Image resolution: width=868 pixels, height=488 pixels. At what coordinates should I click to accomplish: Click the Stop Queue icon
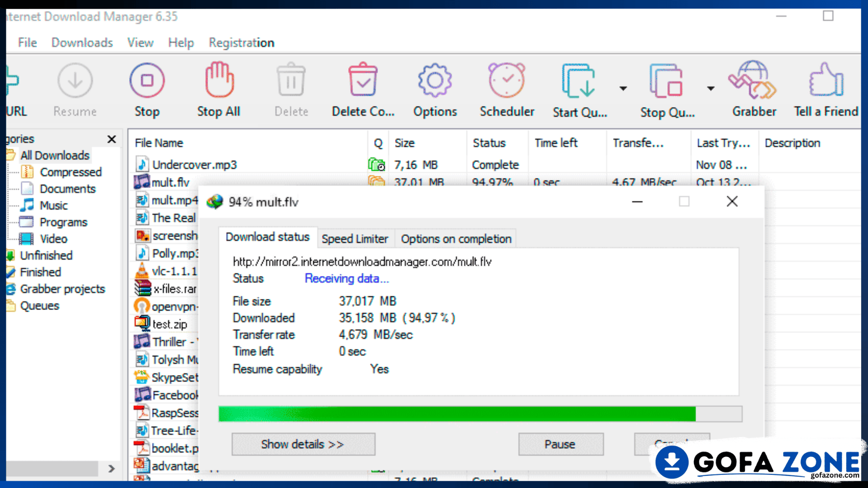point(666,81)
